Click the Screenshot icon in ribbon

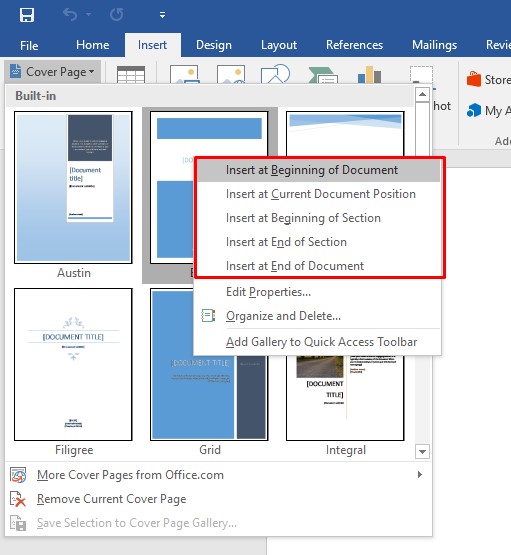point(421,74)
